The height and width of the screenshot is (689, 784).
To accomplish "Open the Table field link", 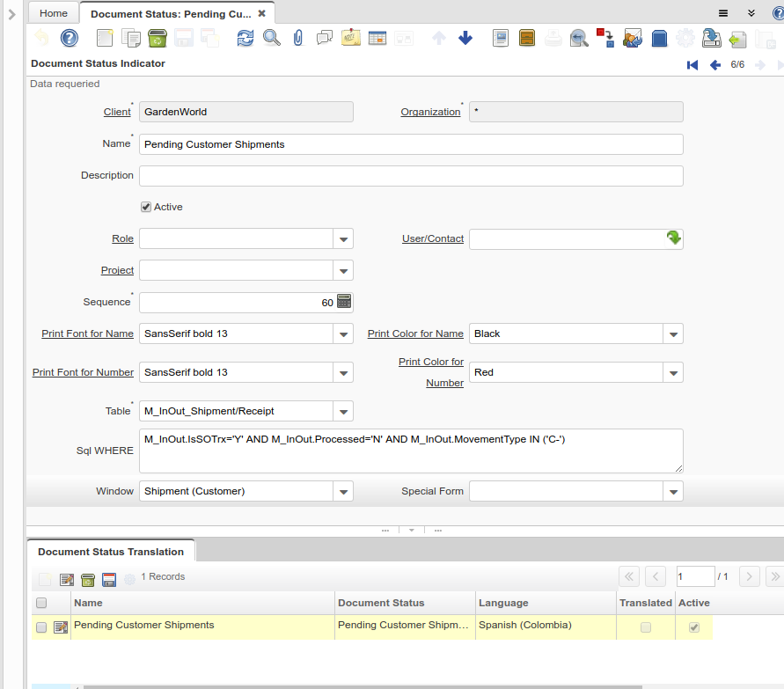I will coord(117,411).
